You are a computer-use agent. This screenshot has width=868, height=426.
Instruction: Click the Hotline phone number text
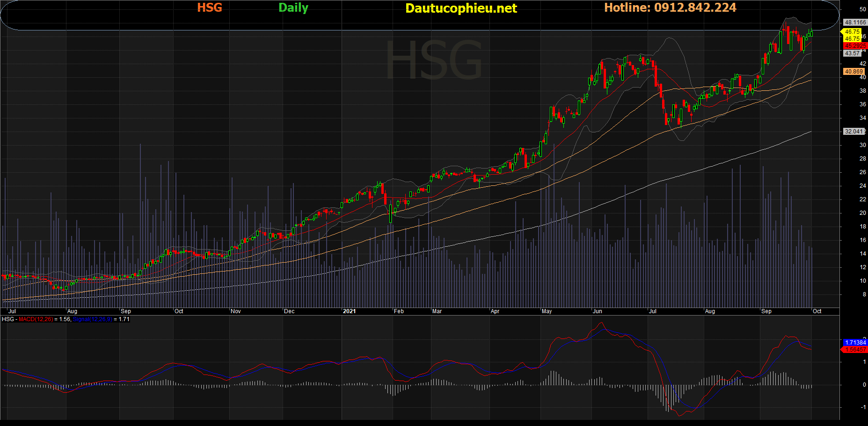[x=670, y=7]
